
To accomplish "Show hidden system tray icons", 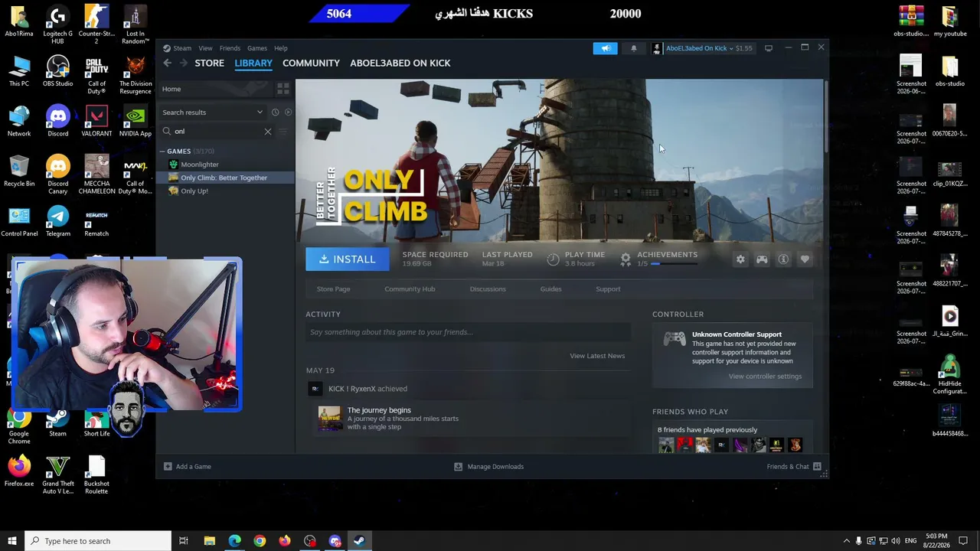I will (x=846, y=541).
